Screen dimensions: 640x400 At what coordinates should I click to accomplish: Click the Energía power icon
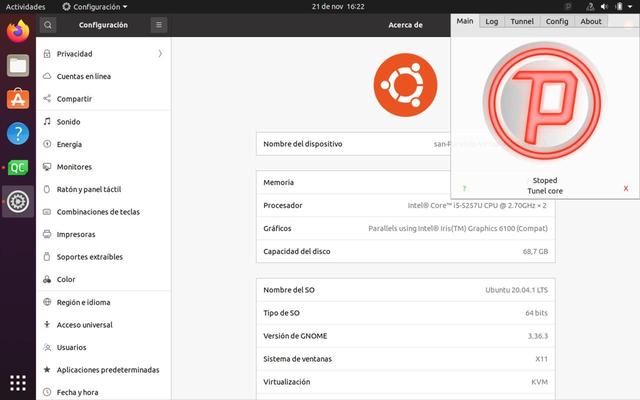(x=47, y=144)
